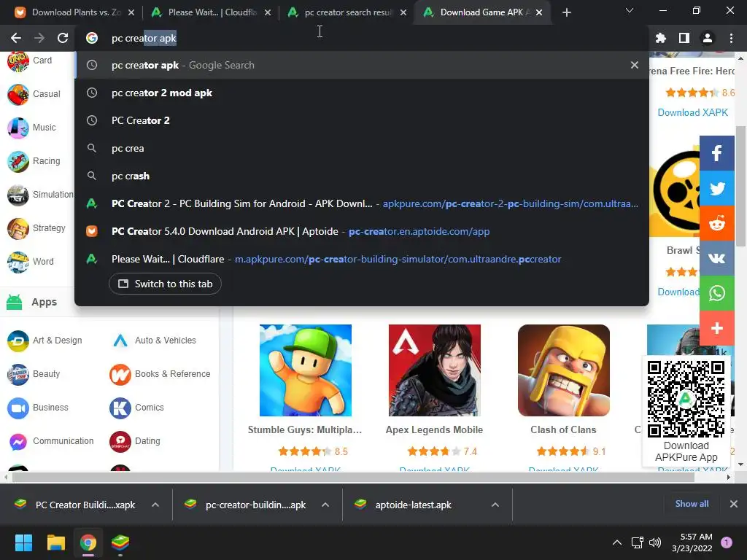Viewport: 747px width, 560px height.
Task: Expand options for aptoide-latest.apk download
Action: click(x=495, y=505)
